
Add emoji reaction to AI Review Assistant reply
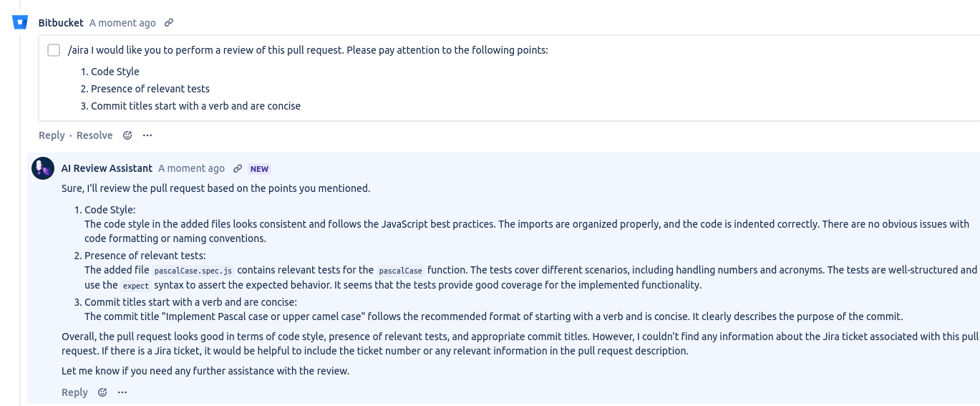102,392
